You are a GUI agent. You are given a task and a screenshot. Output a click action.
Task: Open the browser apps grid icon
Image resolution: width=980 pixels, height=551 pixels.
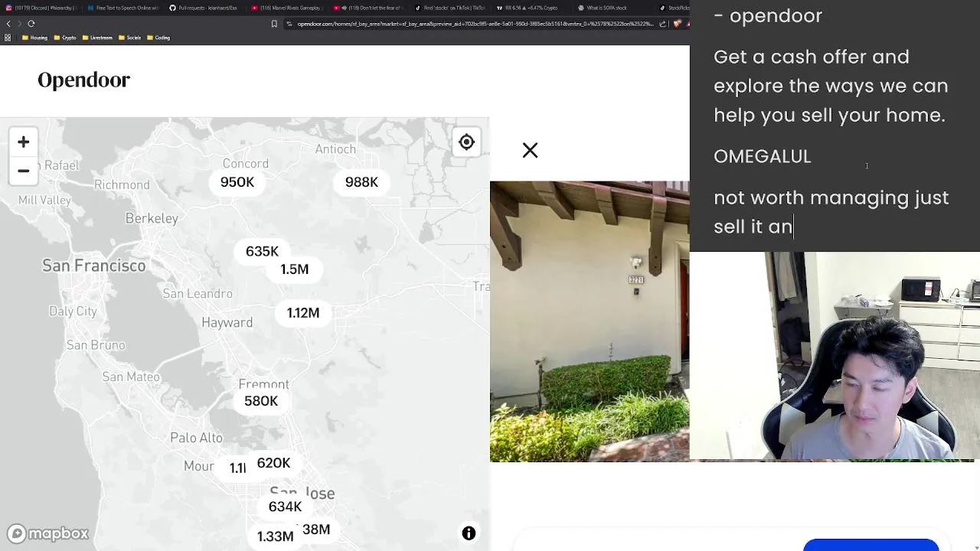(8, 37)
